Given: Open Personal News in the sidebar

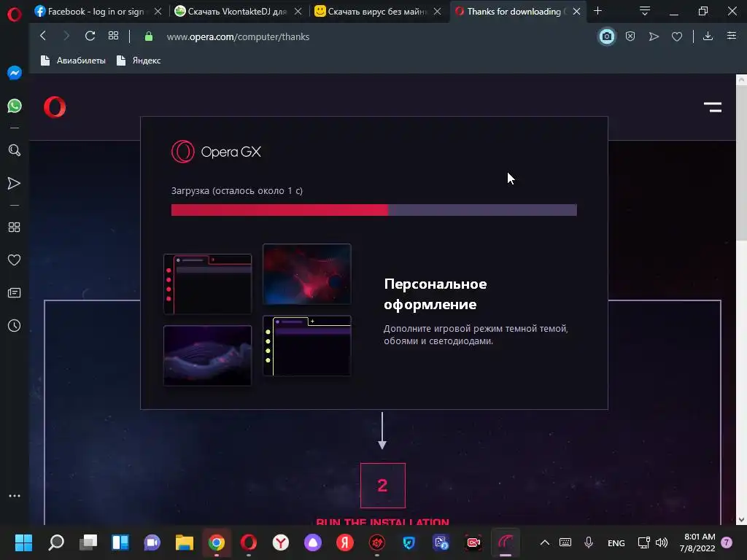Looking at the screenshot, I should pos(15,292).
